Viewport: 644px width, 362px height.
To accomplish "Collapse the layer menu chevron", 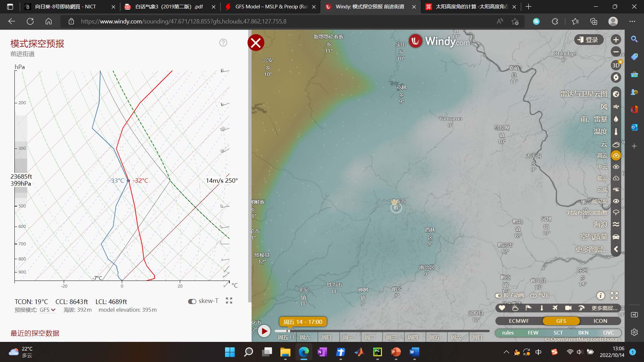I will pyautogui.click(x=616, y=249).
